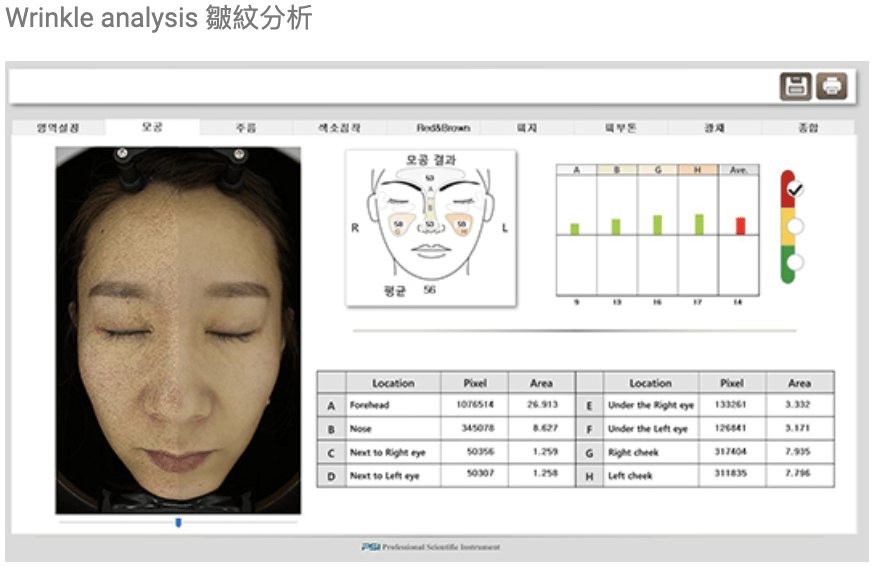Select the red level indicator circle
The image size is (872, 566).
(x=795, y=189)
